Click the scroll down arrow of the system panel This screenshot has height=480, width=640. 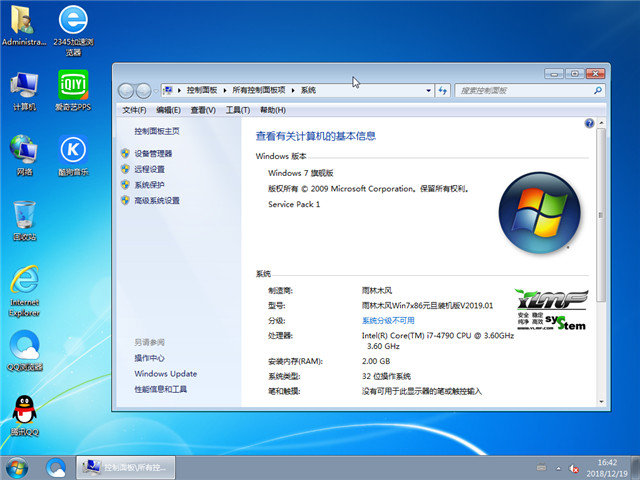pos(601,402)
